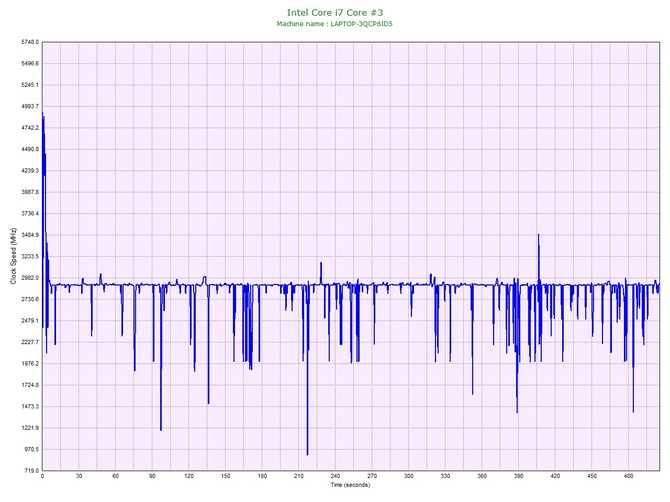The height and width of the screenshot is (502, 670).
Task: Click the x-axis tick label 300
Action: [409, 476]
